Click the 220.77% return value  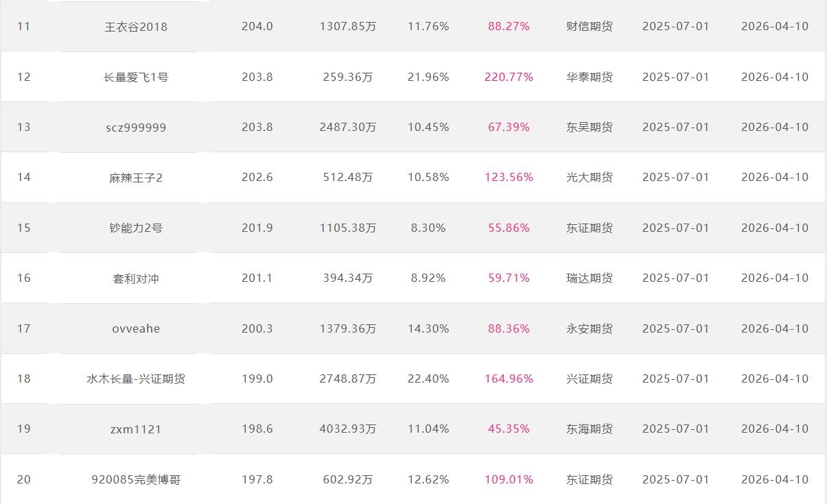[509, 77]
